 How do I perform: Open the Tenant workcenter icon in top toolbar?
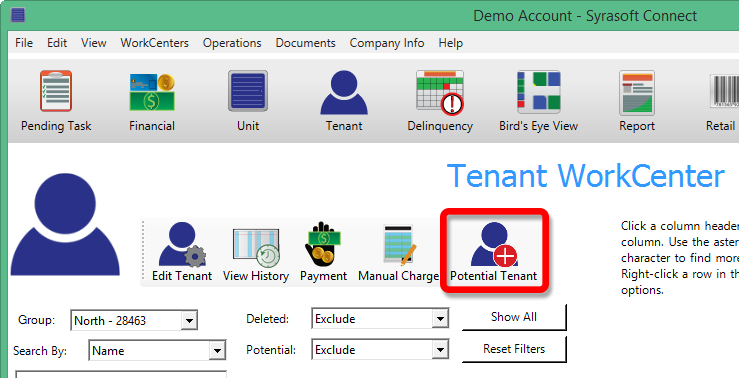pyautogui.click(x=344, y=92)
